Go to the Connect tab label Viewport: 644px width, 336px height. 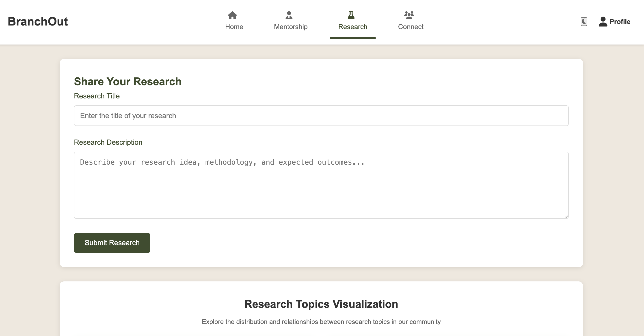pyautogui.click(x=411, y=27)
